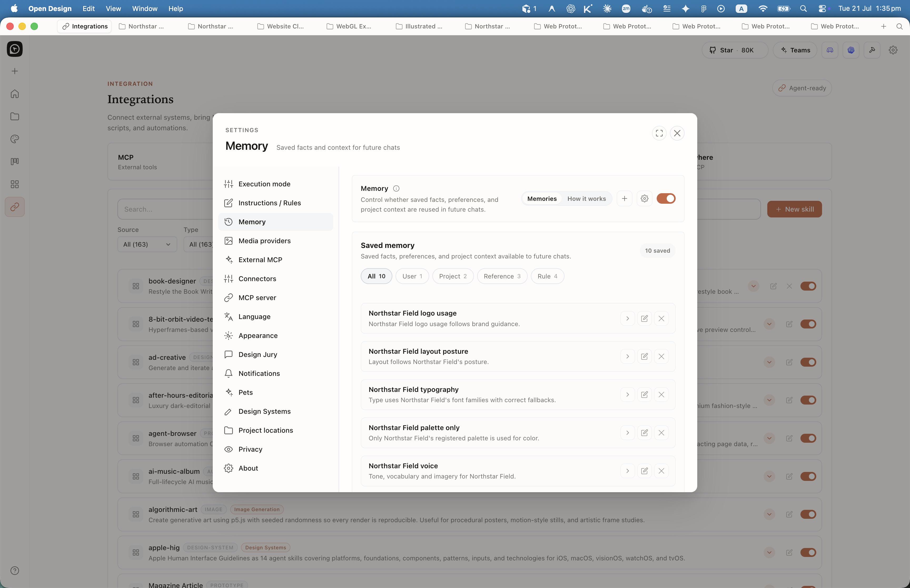
Task: Edit Northstar Field typography memory
Action: pyautogui.click(x=644, y=395)
